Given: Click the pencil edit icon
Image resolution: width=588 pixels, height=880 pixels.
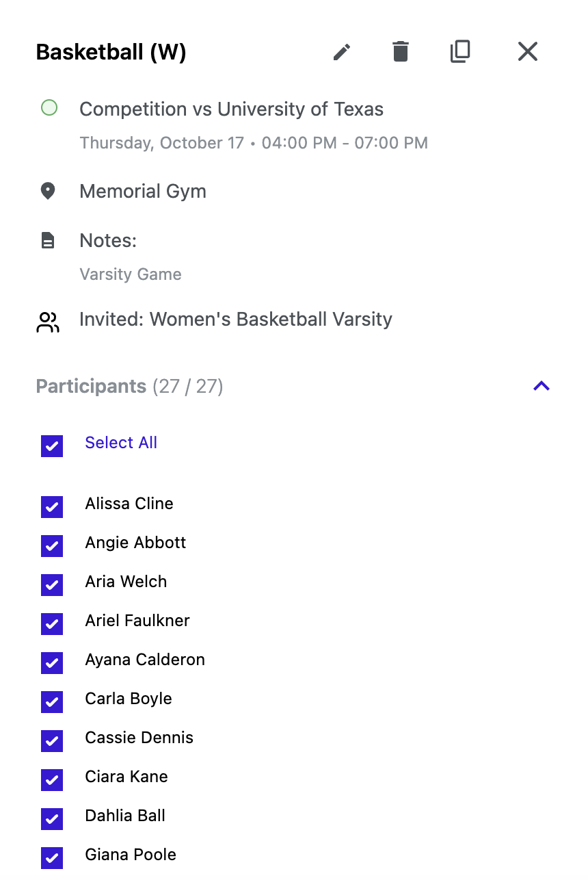Looking at the screenshot, I should click(x=342, y=52).
